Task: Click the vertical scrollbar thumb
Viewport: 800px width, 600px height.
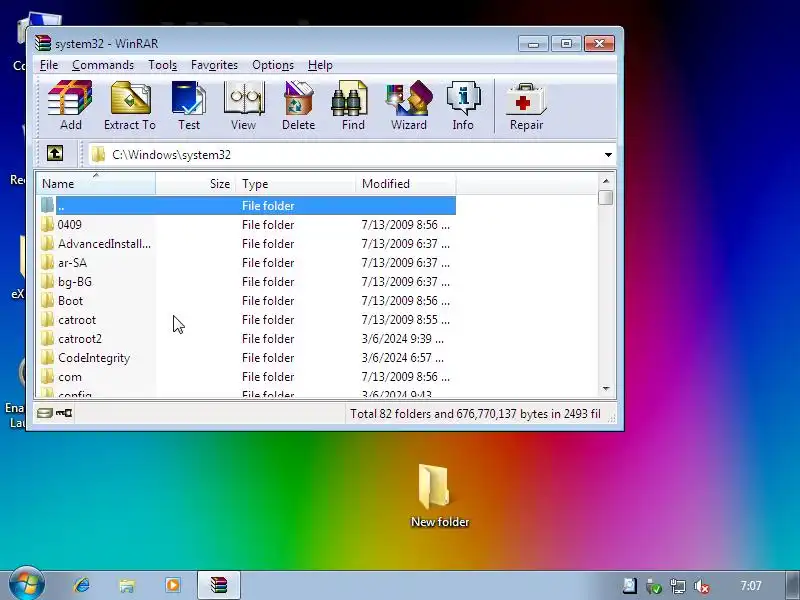Action: 606,197
